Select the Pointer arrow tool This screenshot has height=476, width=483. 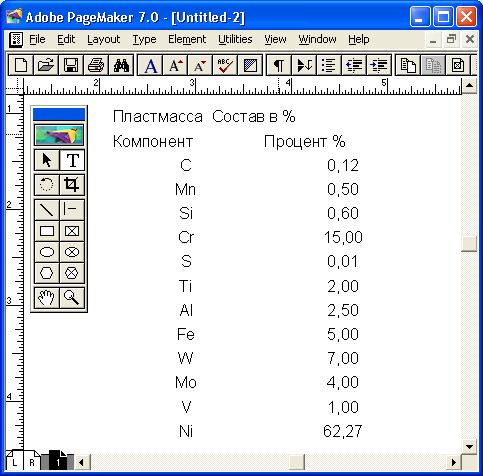pyautogui.click(x=47, y=160)
